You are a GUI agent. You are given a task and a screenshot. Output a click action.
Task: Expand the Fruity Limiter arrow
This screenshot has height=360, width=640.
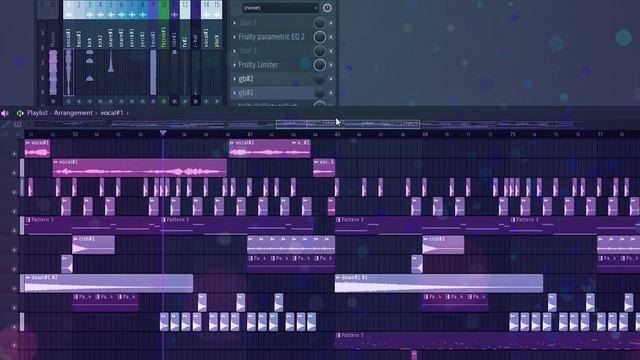(235, 65)
